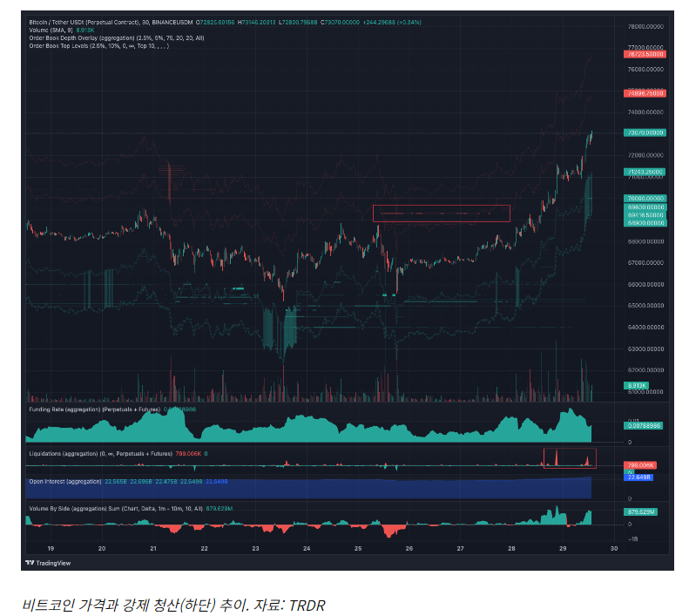Click the red highlighted rectangle on price chart
The image size is (689, 616).
(441, 213)
